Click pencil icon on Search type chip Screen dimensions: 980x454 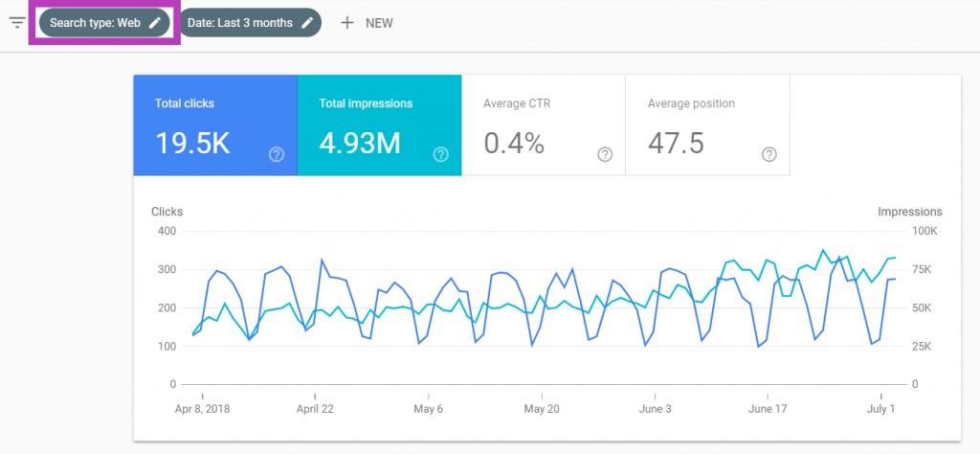[156, 23]
